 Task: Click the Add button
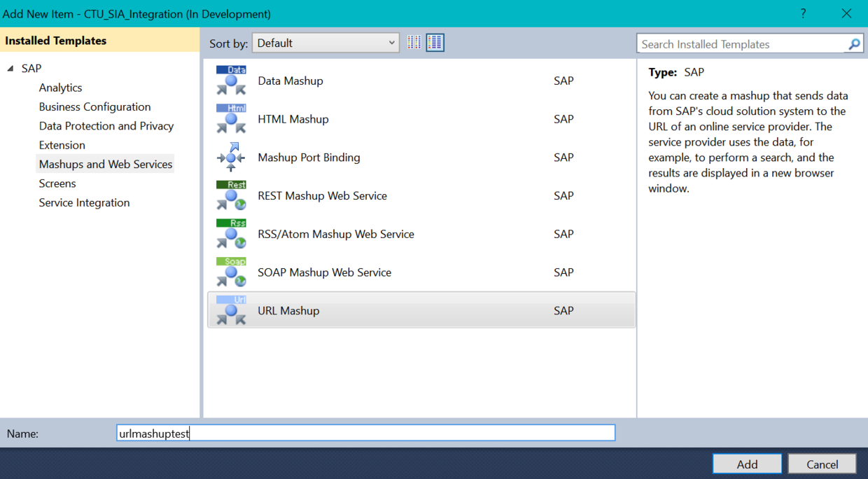click(x=747, y=464)
